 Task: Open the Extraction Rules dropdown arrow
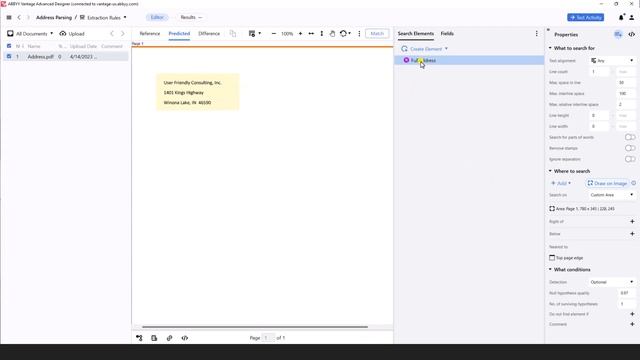(125, 17)
